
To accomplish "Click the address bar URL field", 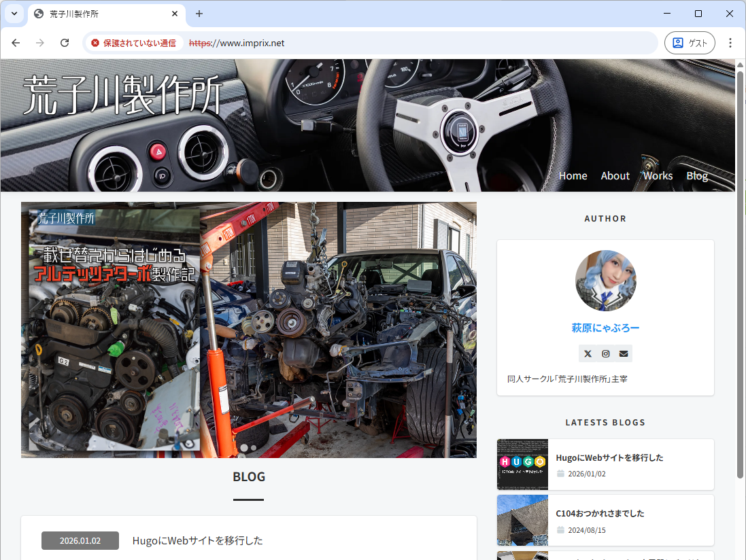I will [408, 43].
